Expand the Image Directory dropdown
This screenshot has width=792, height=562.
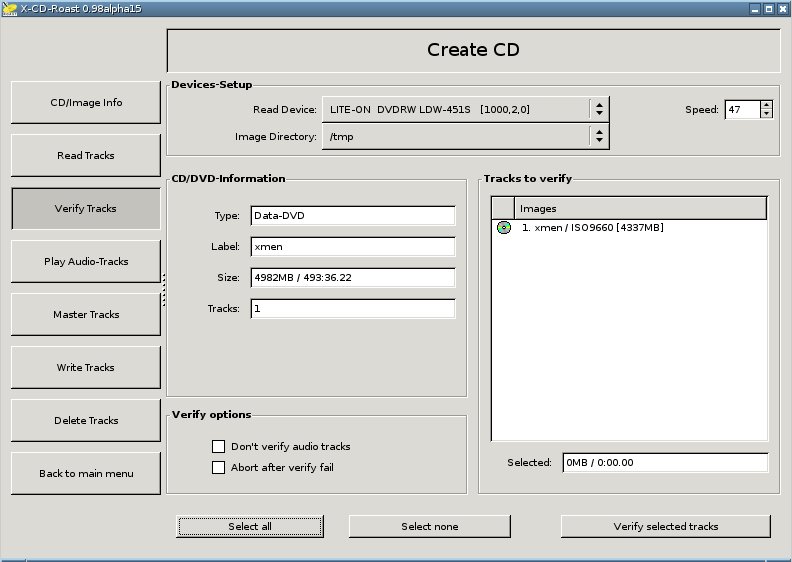[x=465, y=136]
